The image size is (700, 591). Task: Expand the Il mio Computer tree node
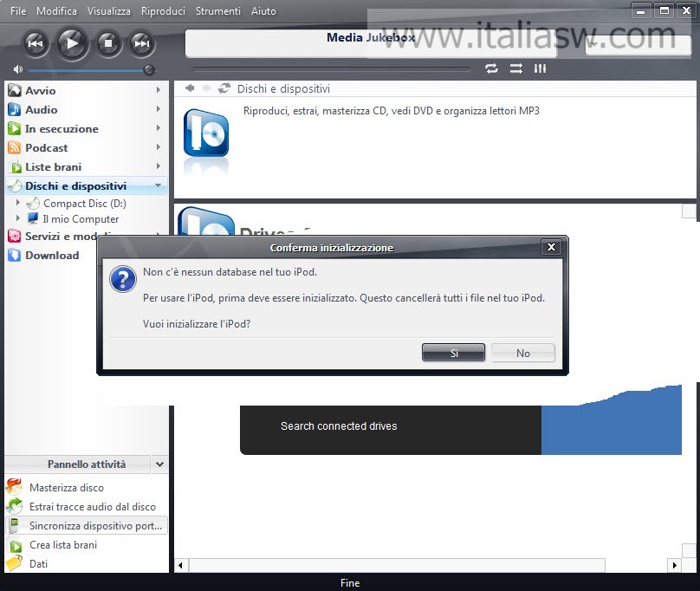(18, 218)
